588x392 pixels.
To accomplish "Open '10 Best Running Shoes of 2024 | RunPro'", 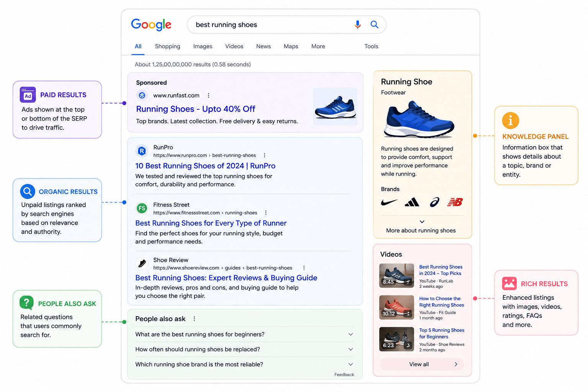I will [205, 166].
